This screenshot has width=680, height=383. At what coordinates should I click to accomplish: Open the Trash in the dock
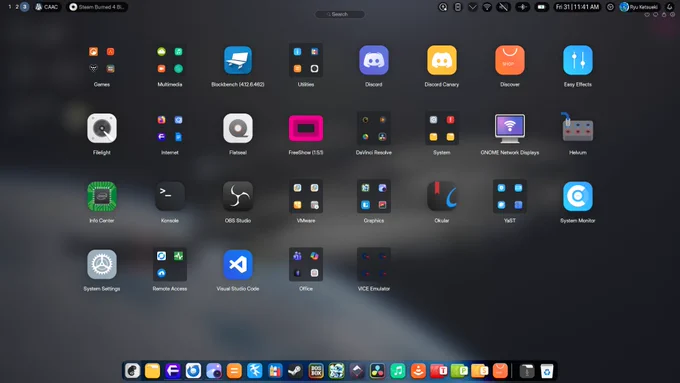(x=547, y=371)
